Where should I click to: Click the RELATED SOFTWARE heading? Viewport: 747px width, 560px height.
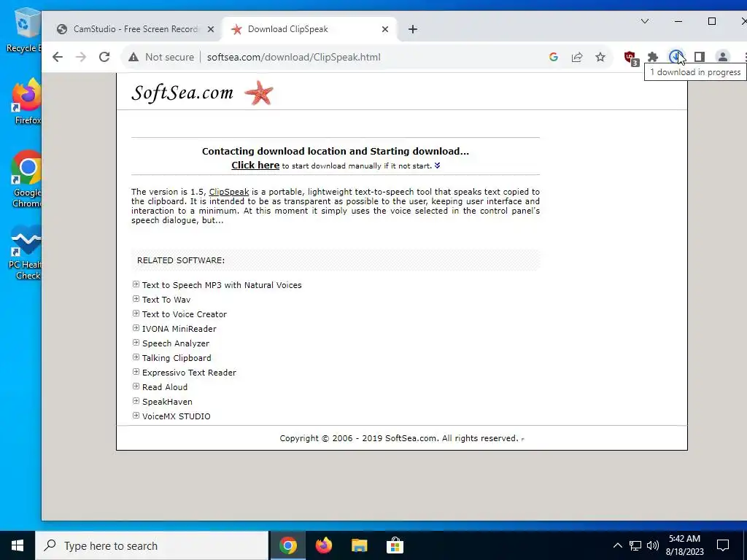coord(181,260)
